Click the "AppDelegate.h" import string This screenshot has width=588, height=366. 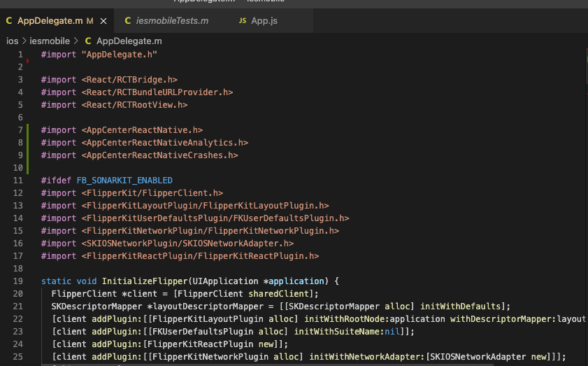(x=120, y=55)
